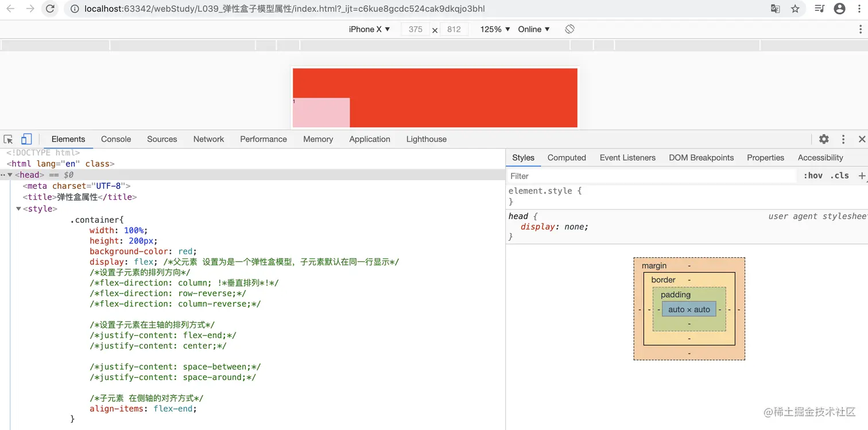
Task: Open the DOM Breakpoints sidebar tab
Action: tap(701, 158)
